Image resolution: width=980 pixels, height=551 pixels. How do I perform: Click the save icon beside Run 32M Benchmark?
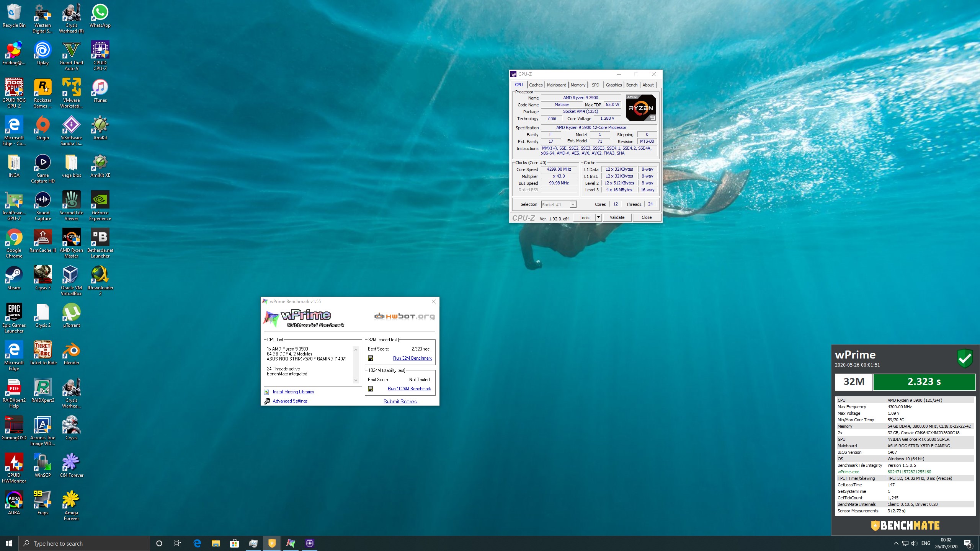pyautogui.click(x=371, y=359)
